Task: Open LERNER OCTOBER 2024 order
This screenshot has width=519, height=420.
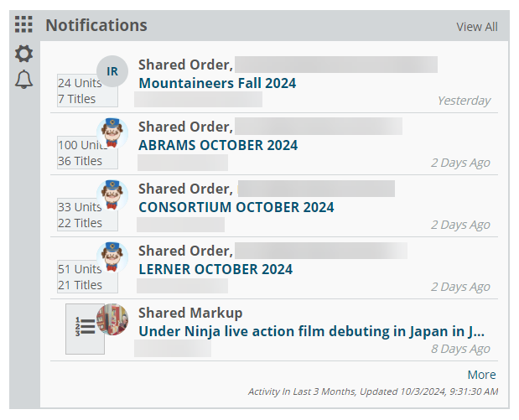Action: click(215, 269)
